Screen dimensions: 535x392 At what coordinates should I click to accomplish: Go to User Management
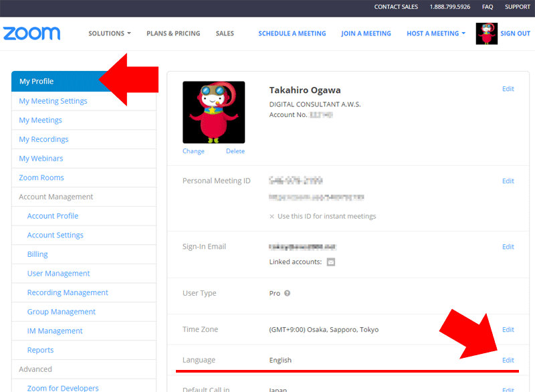click(58, 274)
